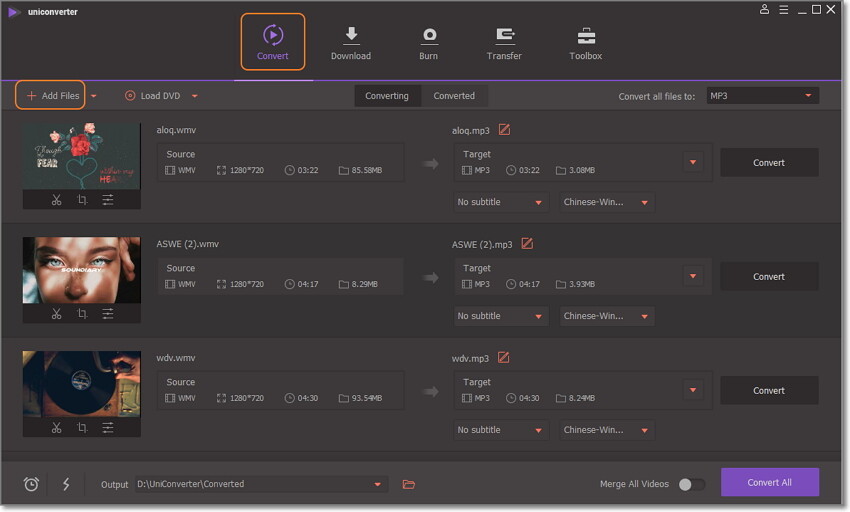Viewport: 850px width, 512px height.
Task: Open effect settings icon under wdv.wmv thumbnail
Action: 108,428
